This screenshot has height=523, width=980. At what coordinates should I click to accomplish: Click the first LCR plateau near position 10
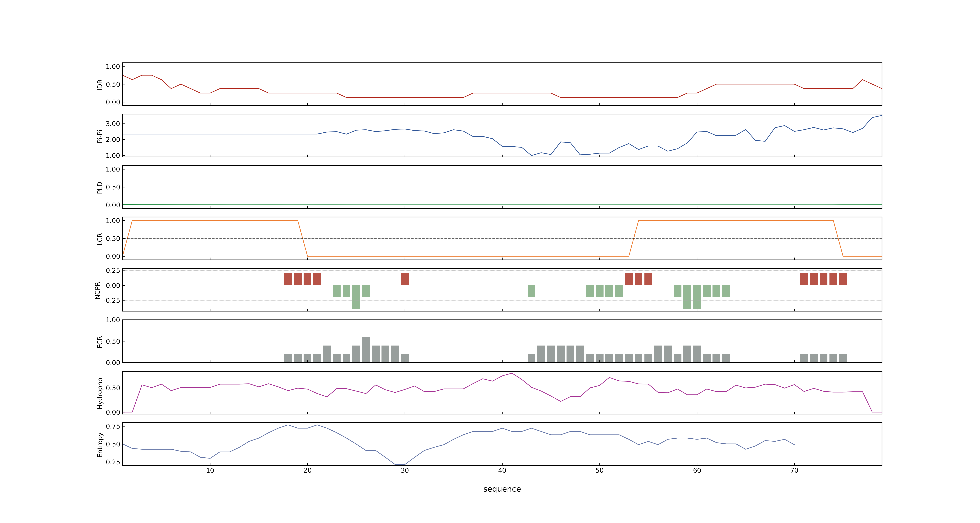point(215,220)
